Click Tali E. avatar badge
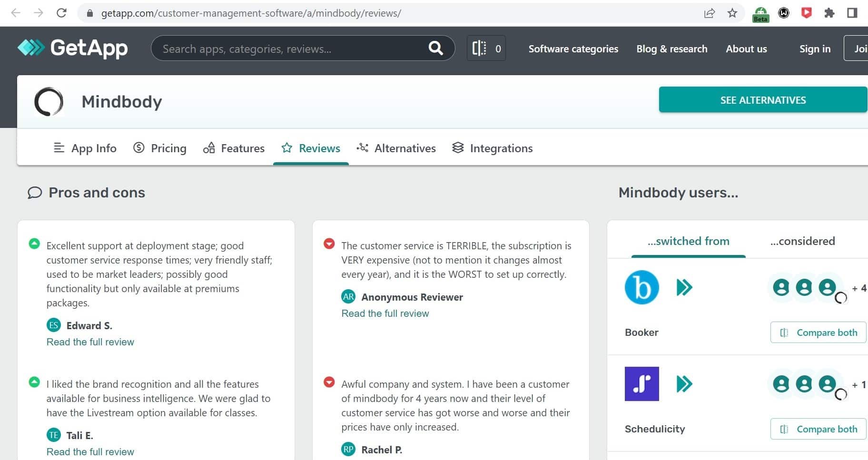This screenshot has height=460, width=868. 54,435
